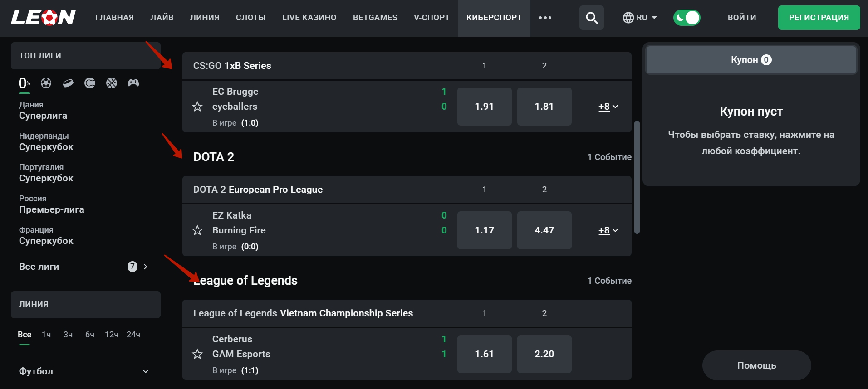Click the РЕГИСТРАЦИЯ button
The height and width of the screenshot is (389, 868).
click(819, 18)
